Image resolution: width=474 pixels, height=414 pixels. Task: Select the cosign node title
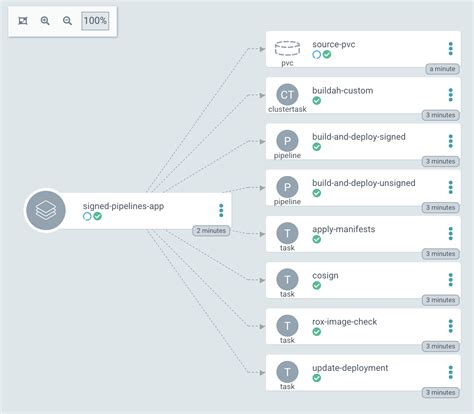click(x=325, y=276)
